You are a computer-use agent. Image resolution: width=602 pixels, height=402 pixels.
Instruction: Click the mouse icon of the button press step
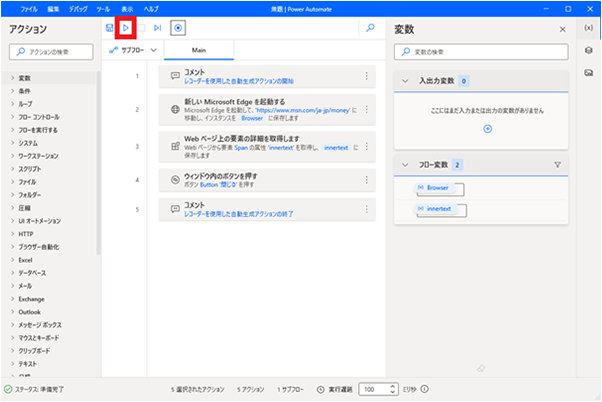tap(175, 180)
